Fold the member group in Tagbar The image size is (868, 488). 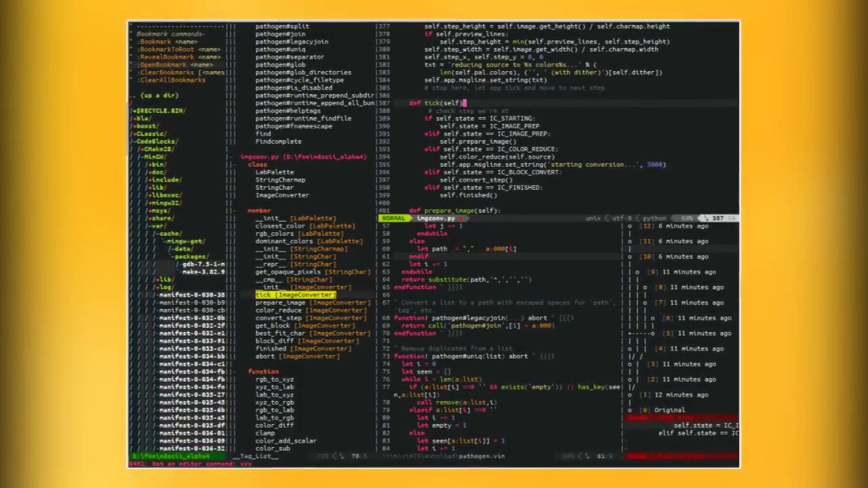click(259, 211)
